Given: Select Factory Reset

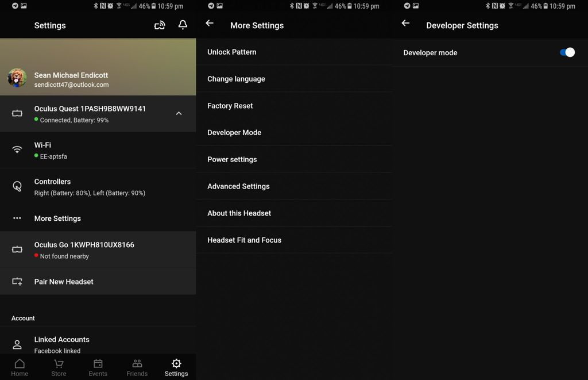Looking at the screenshot, I should coord(230,105).
